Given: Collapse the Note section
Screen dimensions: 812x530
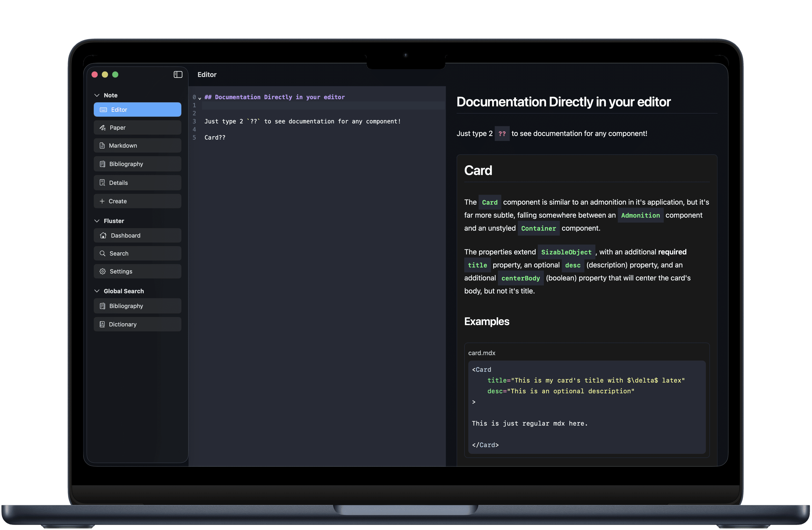Looking at the screenshot, I should (x=97, y=95).
